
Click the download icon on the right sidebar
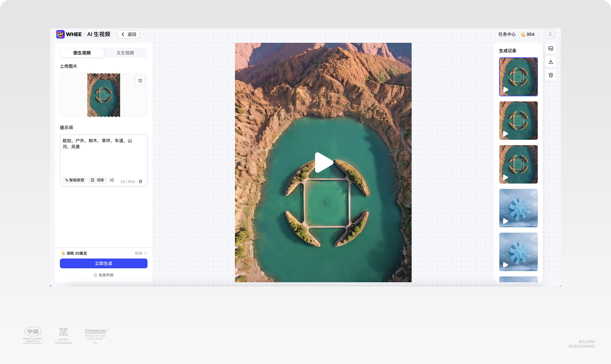[551, 62]
